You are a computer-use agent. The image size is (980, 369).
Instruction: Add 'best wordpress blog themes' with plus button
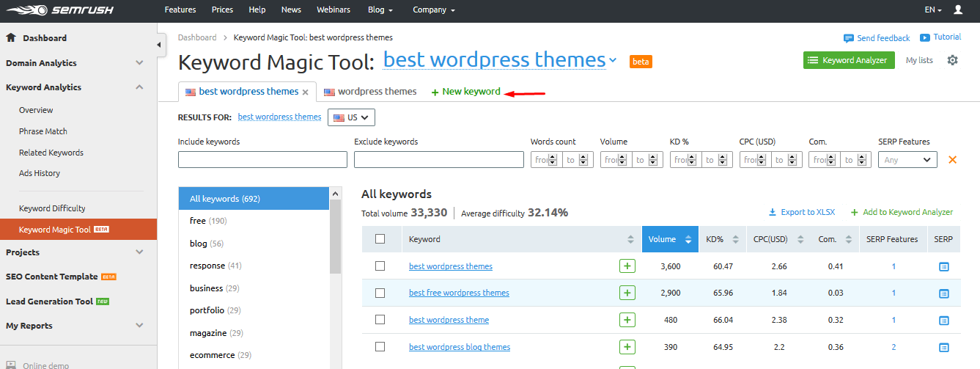coord(627,347)
